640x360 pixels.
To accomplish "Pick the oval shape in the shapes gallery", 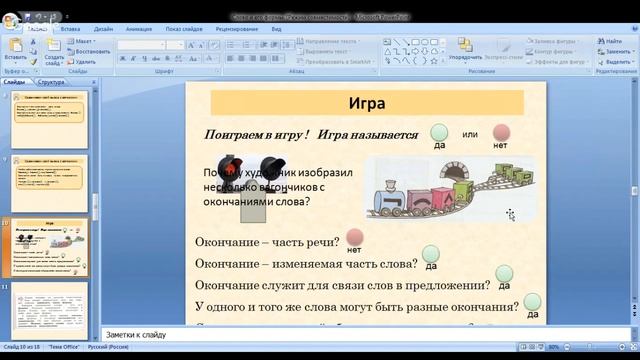I will 425,42.
